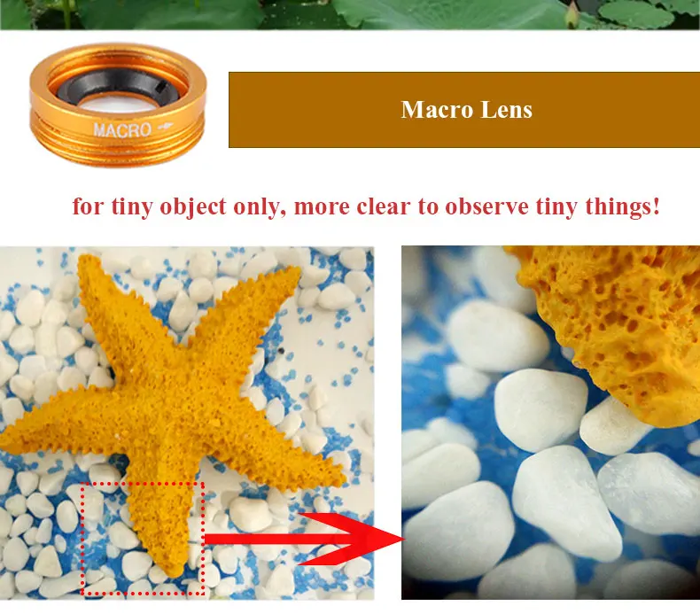Viewport: 700px width, 614px height.
Task: Click the starfish bottom arm in dotted box
Action: click(x=163, y=527)
